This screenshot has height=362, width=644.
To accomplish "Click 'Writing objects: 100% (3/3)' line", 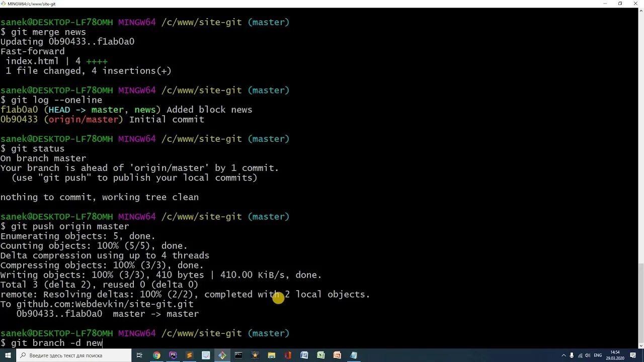I will (161, 275).
